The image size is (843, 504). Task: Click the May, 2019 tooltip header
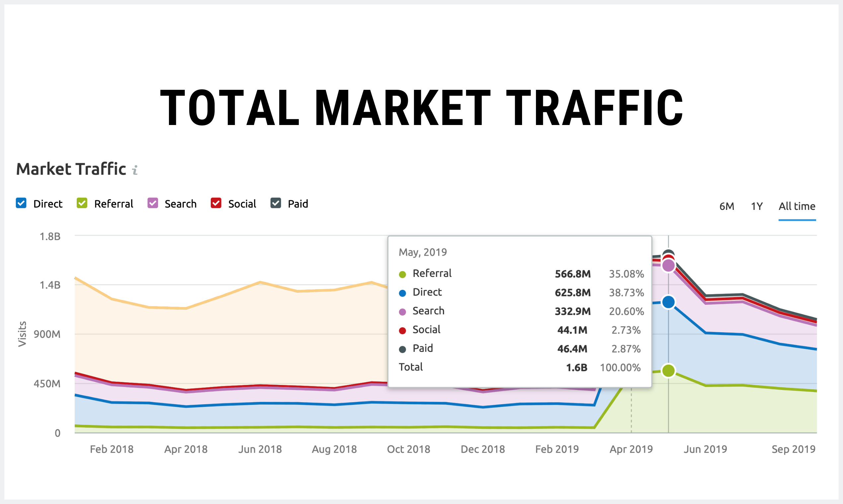pyautogui.click(x=423, y=252)
